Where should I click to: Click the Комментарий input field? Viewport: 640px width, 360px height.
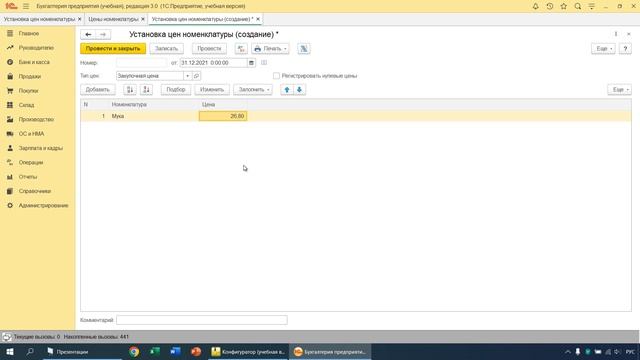(x=202, y=320)
